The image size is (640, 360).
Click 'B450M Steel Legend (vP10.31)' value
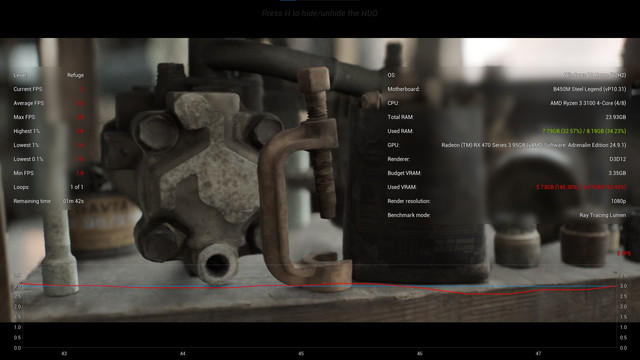coord(589,89)
